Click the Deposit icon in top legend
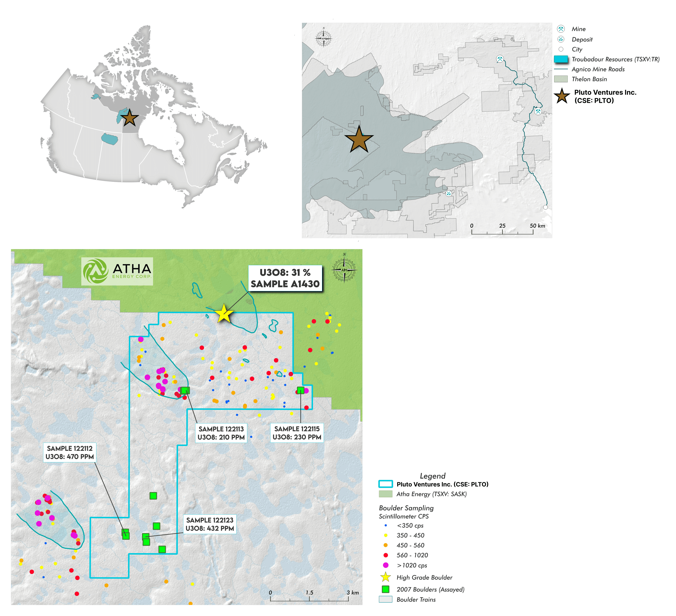676x616 pixels. tap(561, 39)
